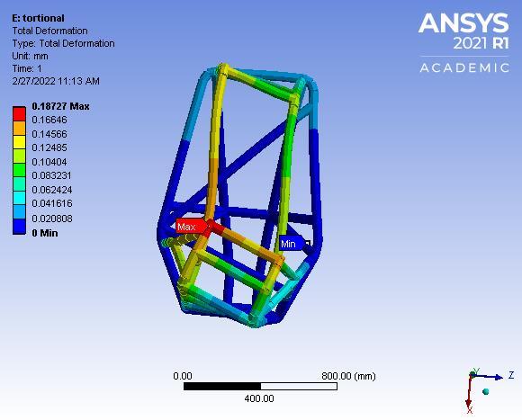This screenshot has height=420, width=522.
Task: Click the blue Min probe label
Action: coord(292,244)
